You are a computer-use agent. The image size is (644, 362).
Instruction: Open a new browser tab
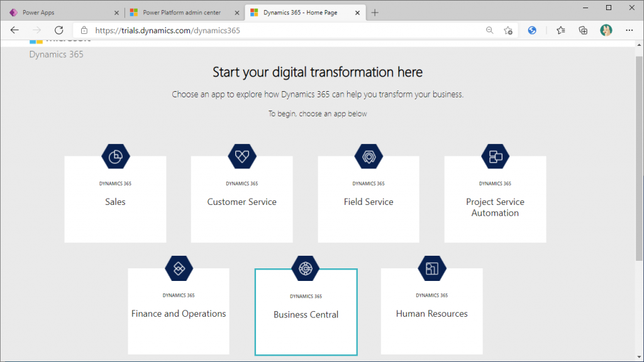375,13
